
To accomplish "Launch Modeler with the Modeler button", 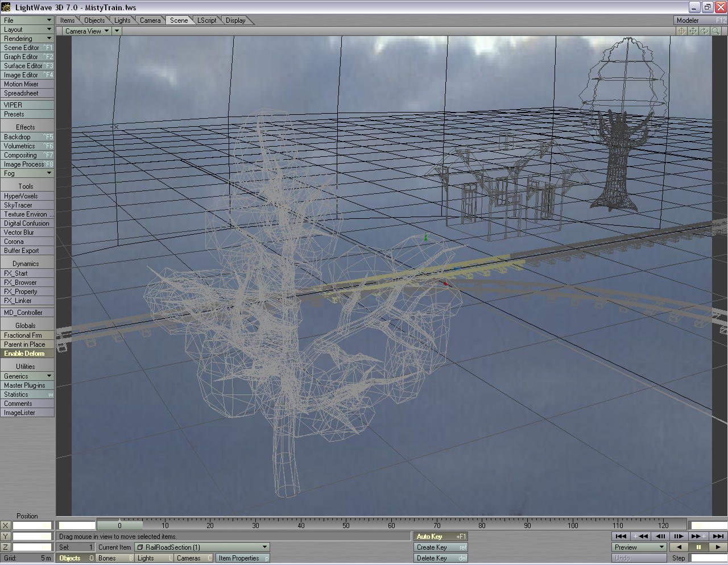I will pos(700,20).
